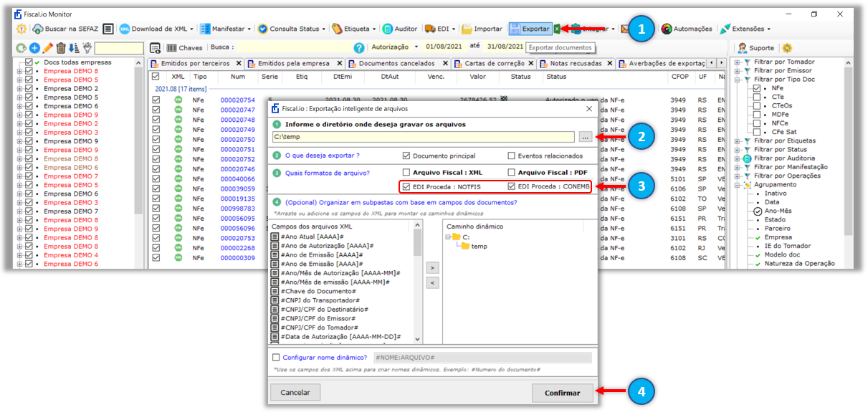Expand Filtrar por Etiquetas node
This screenshot has width=868, height=415.
tap(737, 141)
